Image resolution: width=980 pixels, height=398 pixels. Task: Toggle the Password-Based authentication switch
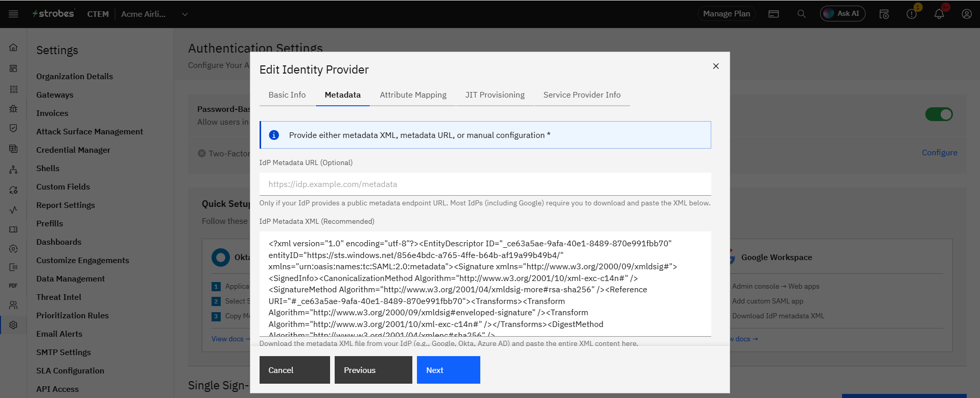coord(939,114)
